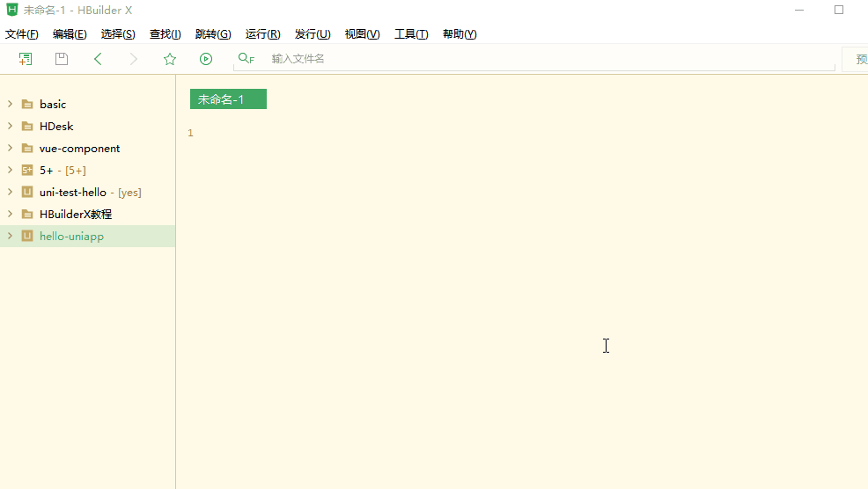The height and width of the screenshot is (489, 868).
Task: Open the 查找(I) menu
Action: pos(165,34)
